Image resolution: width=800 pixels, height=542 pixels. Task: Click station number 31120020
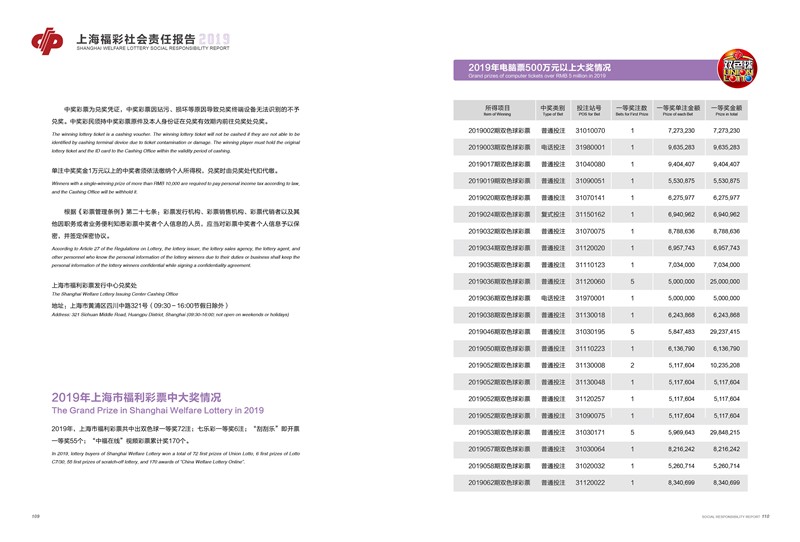pyautogui.click(x=590, y=248)
